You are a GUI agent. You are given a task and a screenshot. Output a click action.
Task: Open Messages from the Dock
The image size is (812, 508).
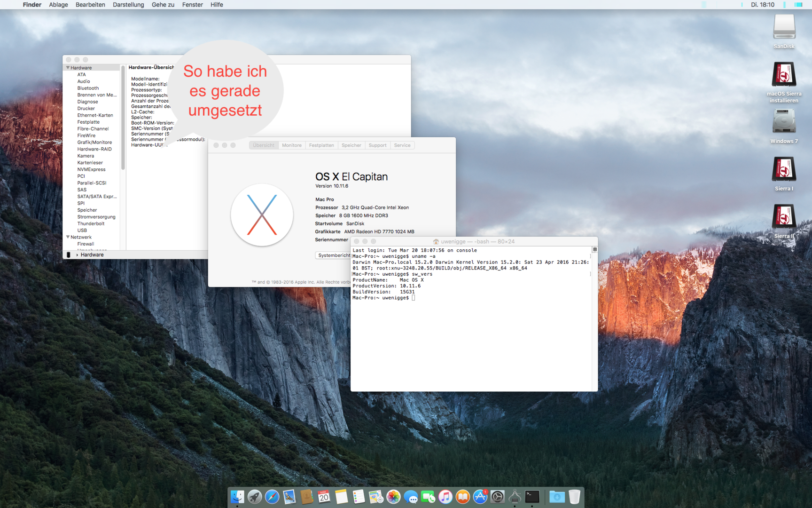[x=411, y=497]
